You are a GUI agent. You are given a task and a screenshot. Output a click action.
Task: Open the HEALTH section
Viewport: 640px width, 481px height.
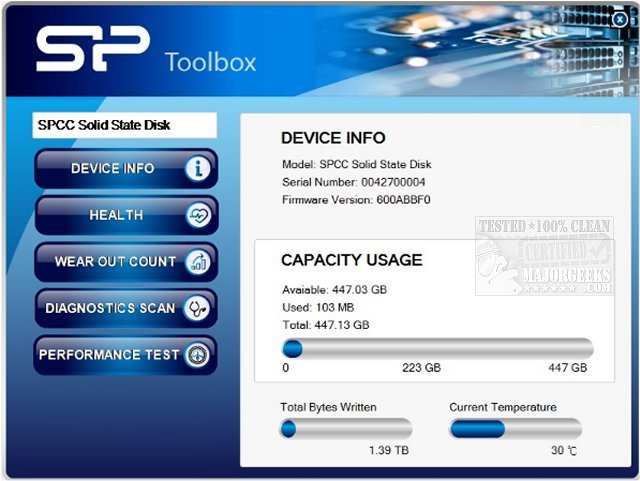(127, 215)
